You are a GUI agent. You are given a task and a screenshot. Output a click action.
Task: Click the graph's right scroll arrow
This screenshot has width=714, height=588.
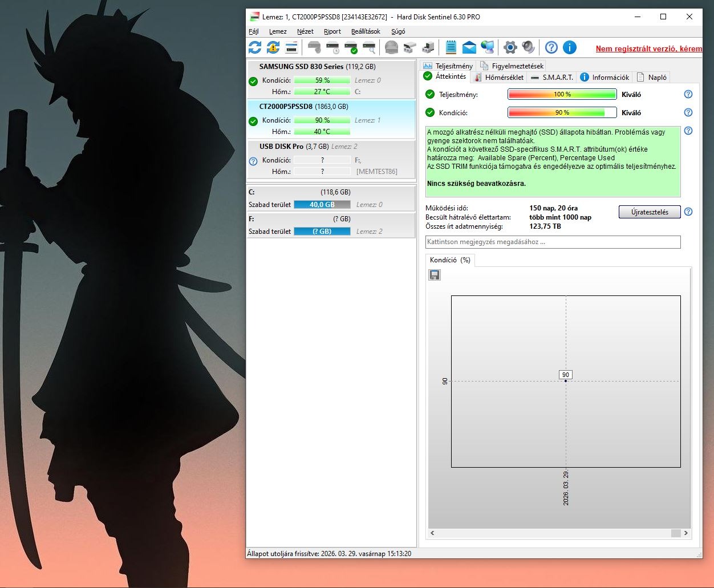(x=685, y=533)
